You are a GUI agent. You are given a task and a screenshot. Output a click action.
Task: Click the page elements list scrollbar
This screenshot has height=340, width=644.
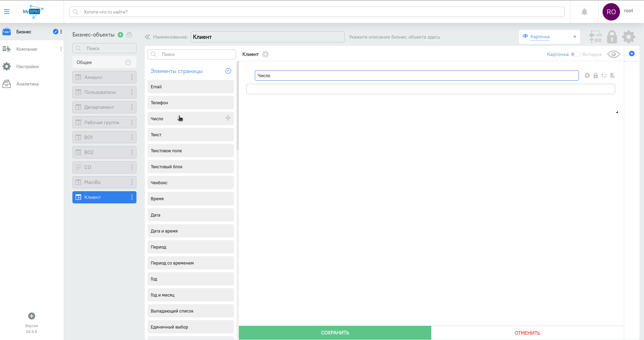238,105
